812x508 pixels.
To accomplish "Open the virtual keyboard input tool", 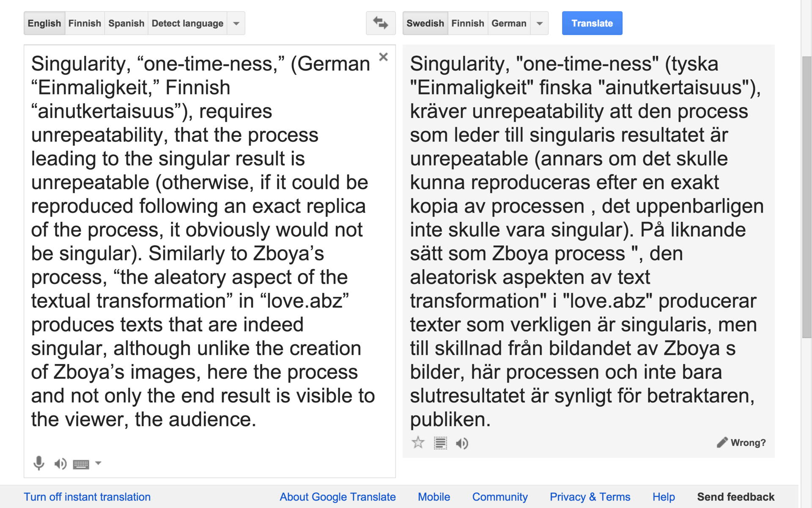I will (81, 464).
